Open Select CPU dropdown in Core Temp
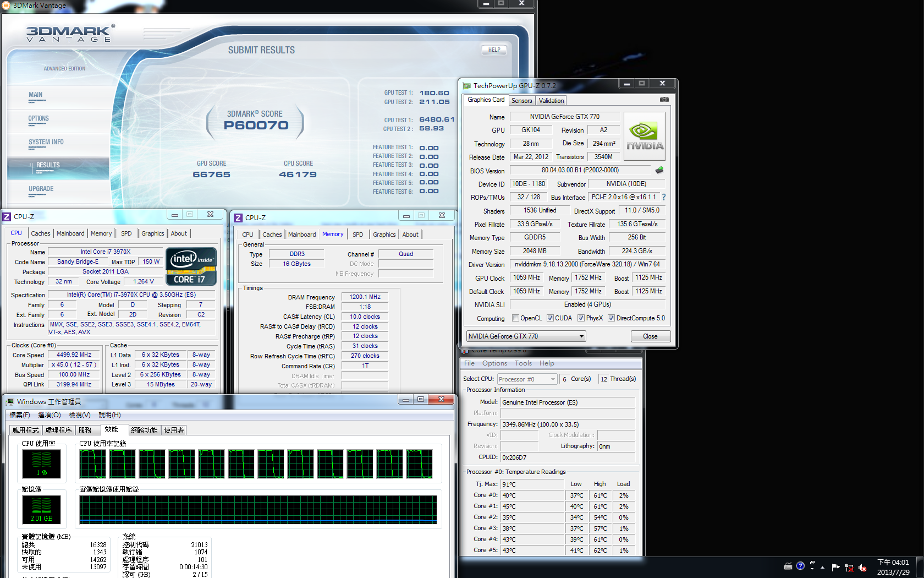This screenshot has height=578, width=924. tap(527, 379)
